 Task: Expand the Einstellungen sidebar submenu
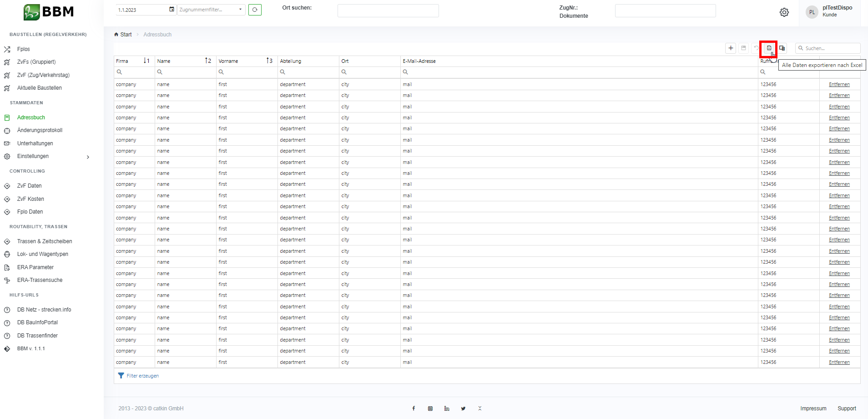pos(88,157)
